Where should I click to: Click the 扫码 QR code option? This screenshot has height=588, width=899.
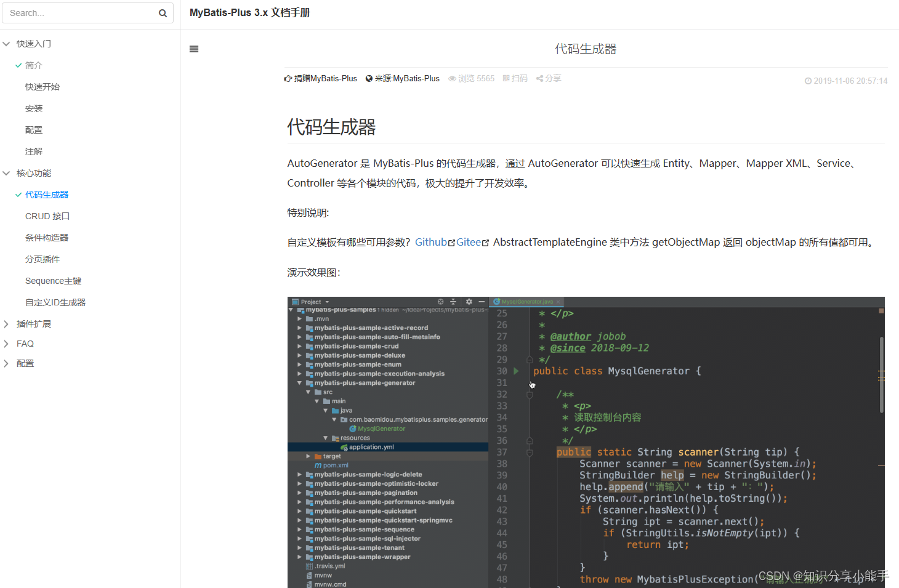pos(515,79)
